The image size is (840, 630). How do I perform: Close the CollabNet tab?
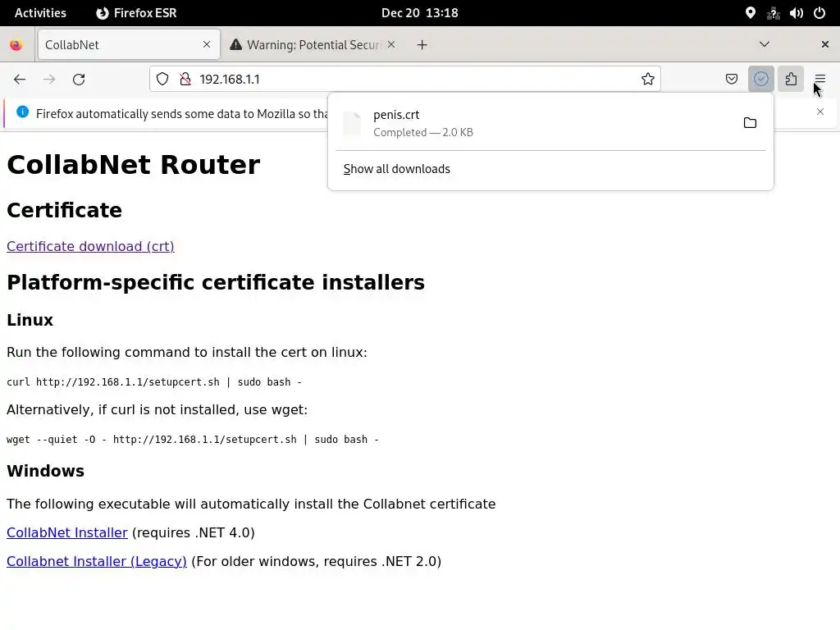tap(207, 44)
